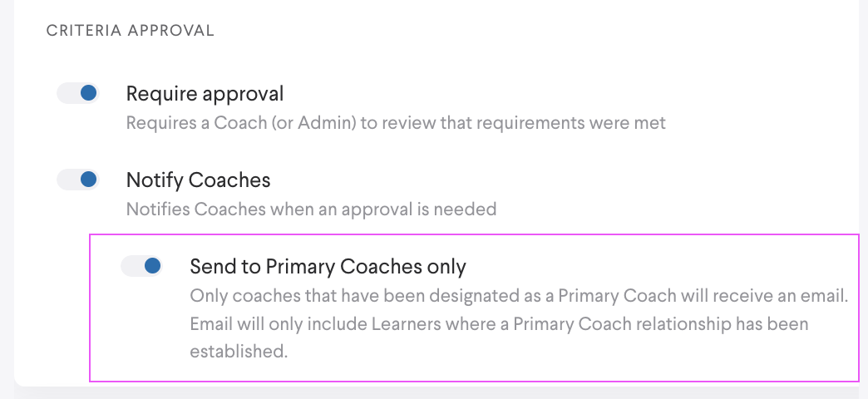Click the word "established." in the description

pos(239,351)
